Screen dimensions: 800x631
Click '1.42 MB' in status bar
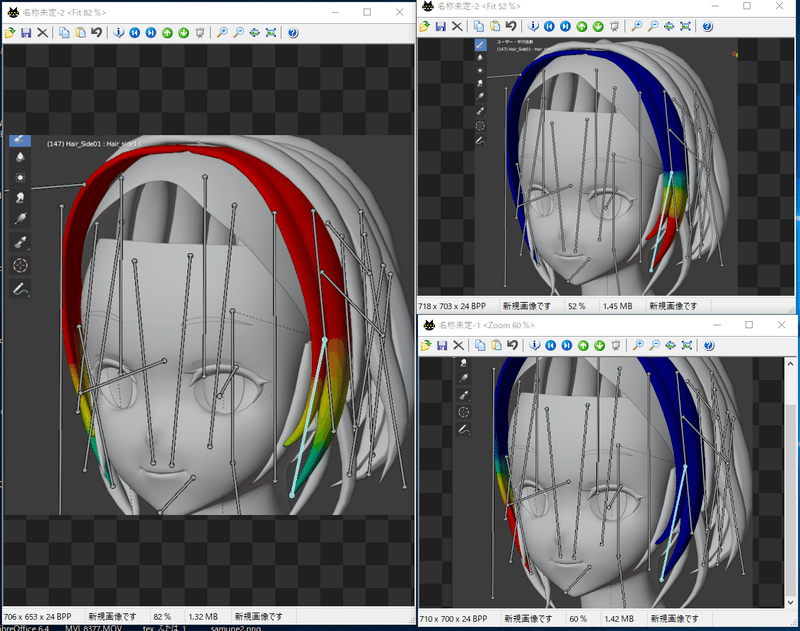pyautogui.click(x=619, y=619)
